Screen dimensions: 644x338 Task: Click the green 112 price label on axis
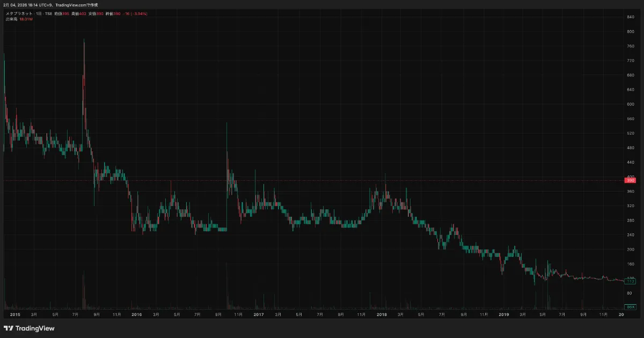click(x=631, y=281)
